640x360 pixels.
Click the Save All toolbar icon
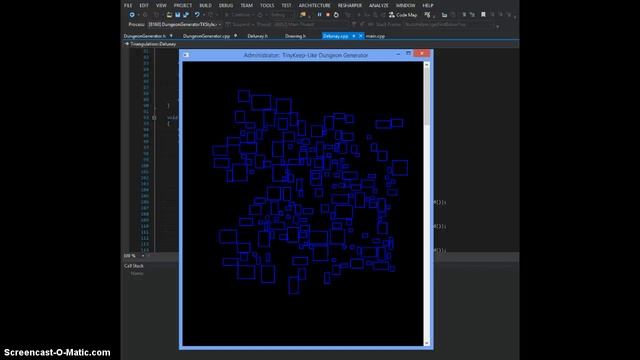(186, 15)
